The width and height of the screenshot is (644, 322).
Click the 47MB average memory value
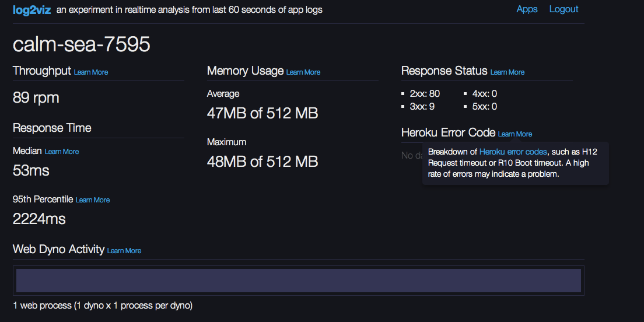[262, 114]
